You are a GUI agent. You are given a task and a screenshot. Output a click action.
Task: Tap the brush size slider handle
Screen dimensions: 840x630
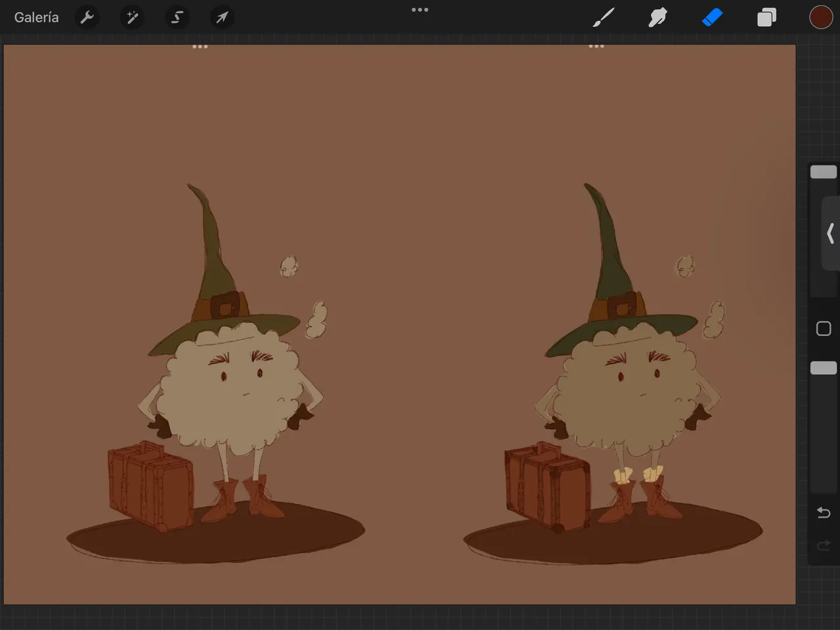point(824,172)
